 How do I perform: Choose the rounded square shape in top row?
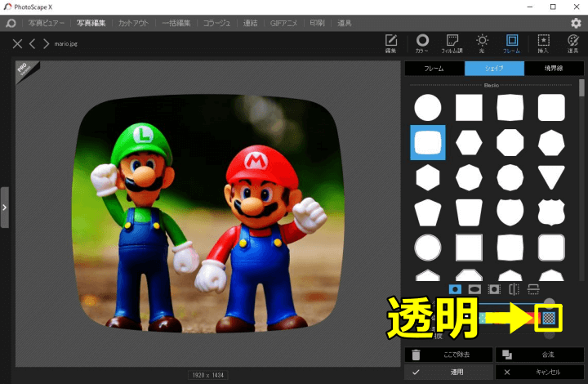coord(551,108)
